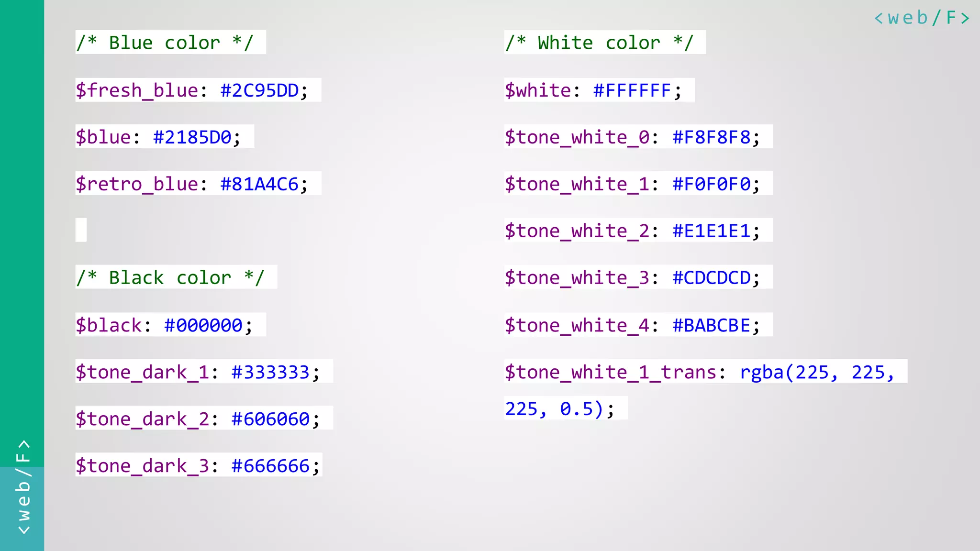Click the White color comment line
Viewport: 980px width, 551px height.
pyautogui.click(x=604, y=43)
